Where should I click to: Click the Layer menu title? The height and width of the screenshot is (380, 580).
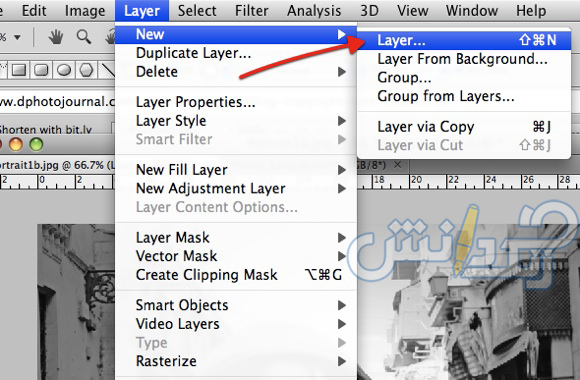point(142,11)
